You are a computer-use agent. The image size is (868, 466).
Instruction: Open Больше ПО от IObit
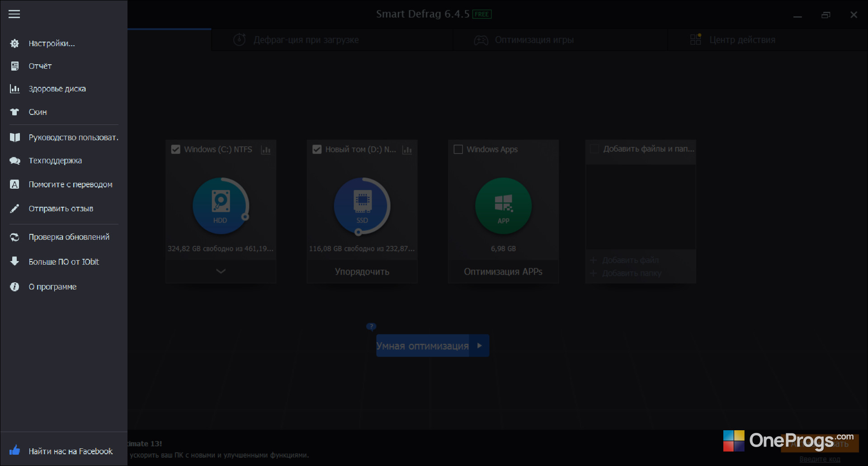(64, 262)
